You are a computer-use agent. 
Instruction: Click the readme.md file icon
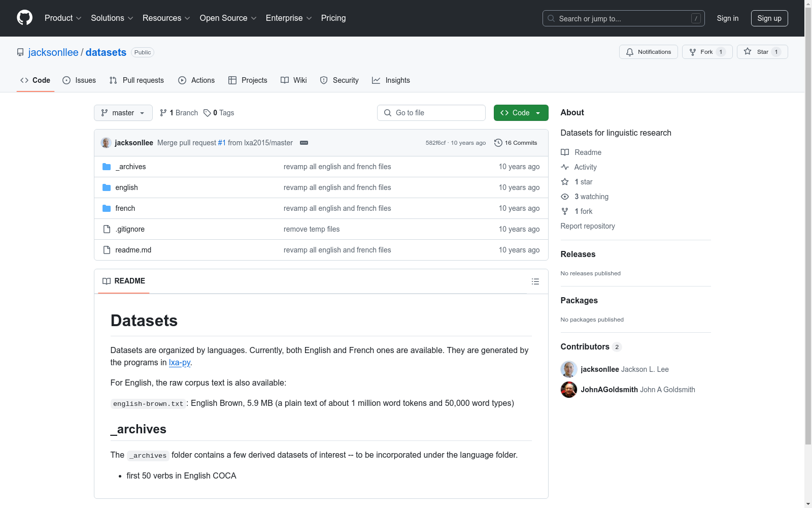[107, 250]
